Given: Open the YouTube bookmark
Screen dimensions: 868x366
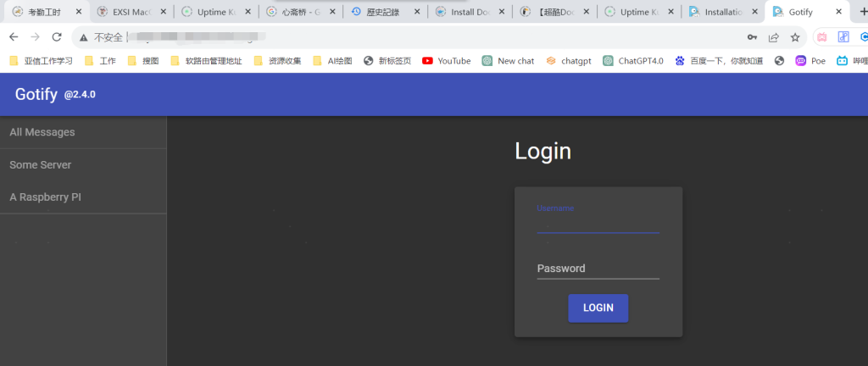Looking at the screenshot, I should tap(446, 61).
